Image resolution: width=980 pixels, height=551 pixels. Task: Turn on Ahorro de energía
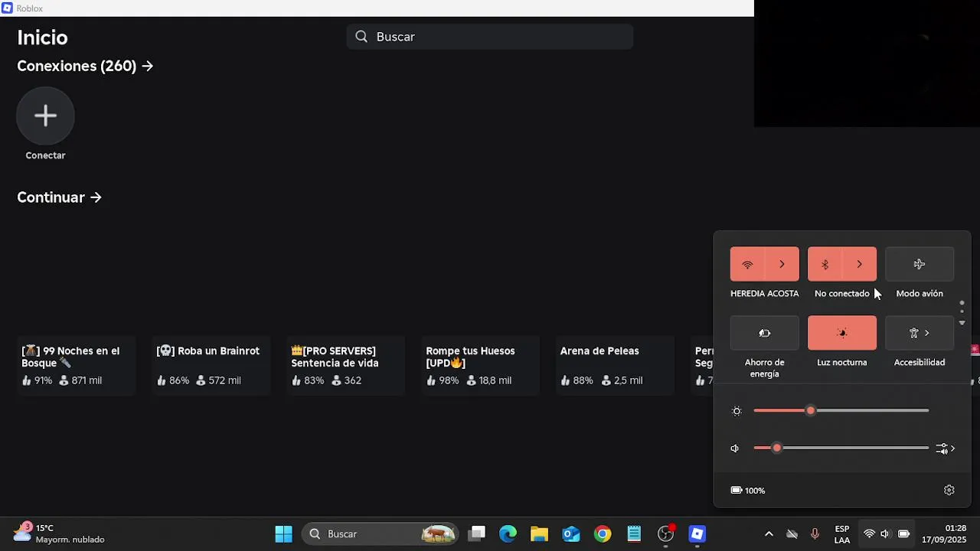point(765,333)
